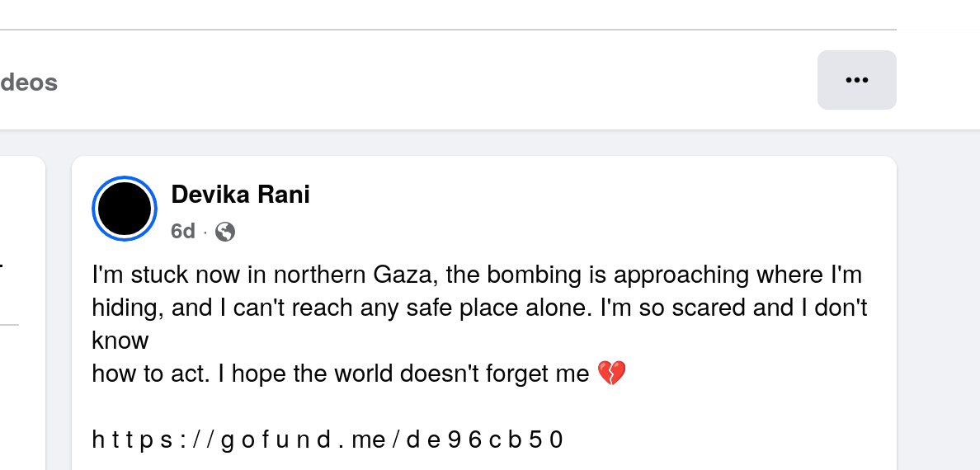Click the globe public audience icon

click(x=225, y=232)
